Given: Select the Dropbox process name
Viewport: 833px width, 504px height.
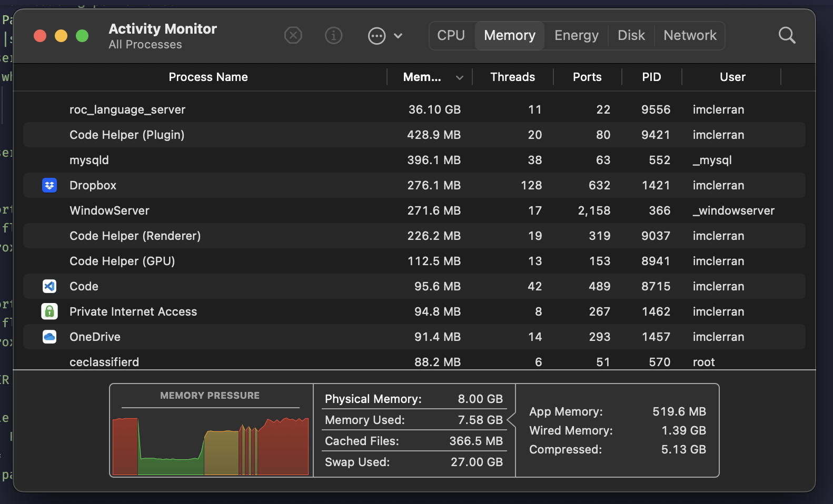Looking at the screenshot, I should (x=93, y=185).
